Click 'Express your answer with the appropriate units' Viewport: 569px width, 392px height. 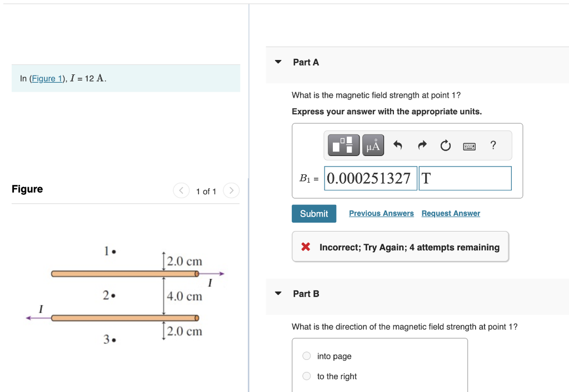click(x=387, y=112)
